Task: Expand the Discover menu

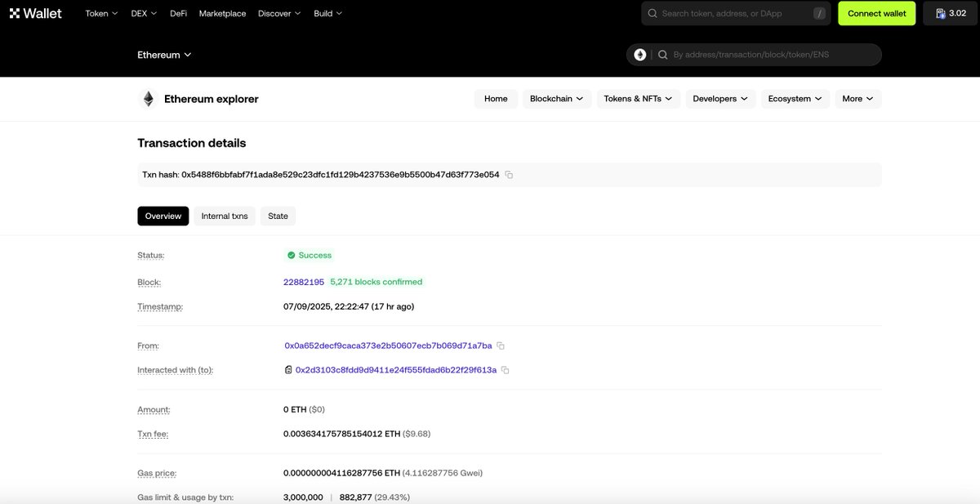Action: pos(279,13)
